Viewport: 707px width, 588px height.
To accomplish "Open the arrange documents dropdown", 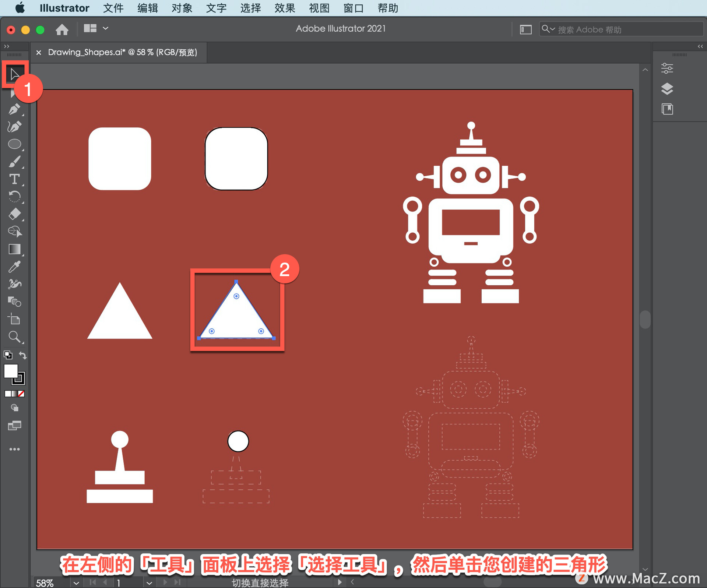I will point(96,28).
